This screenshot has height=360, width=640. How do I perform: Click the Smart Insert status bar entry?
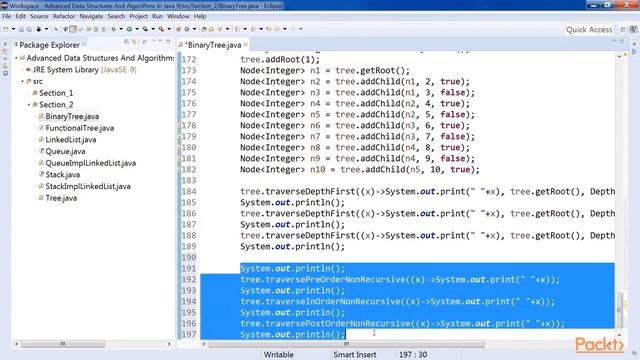pos(355,355)
